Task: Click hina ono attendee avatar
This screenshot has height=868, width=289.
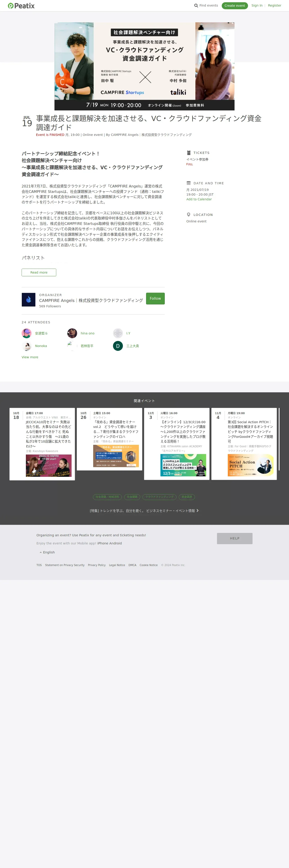Action: [72, 333]
